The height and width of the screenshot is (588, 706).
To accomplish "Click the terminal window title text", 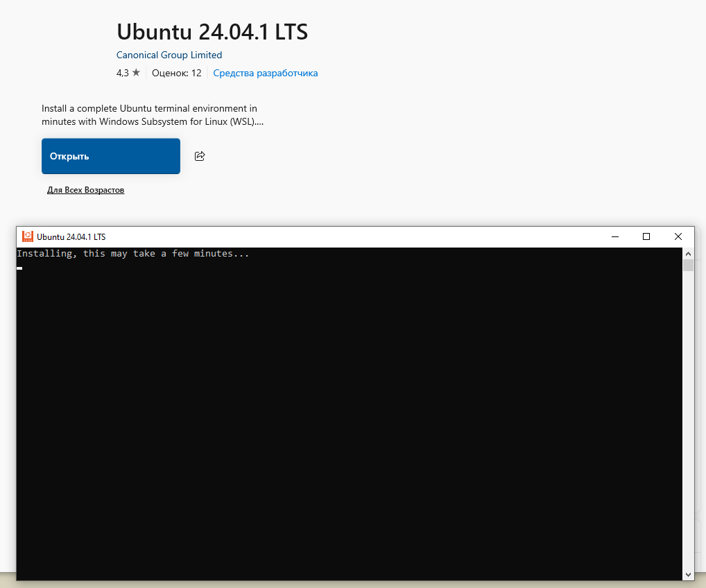I will [71, 237].
